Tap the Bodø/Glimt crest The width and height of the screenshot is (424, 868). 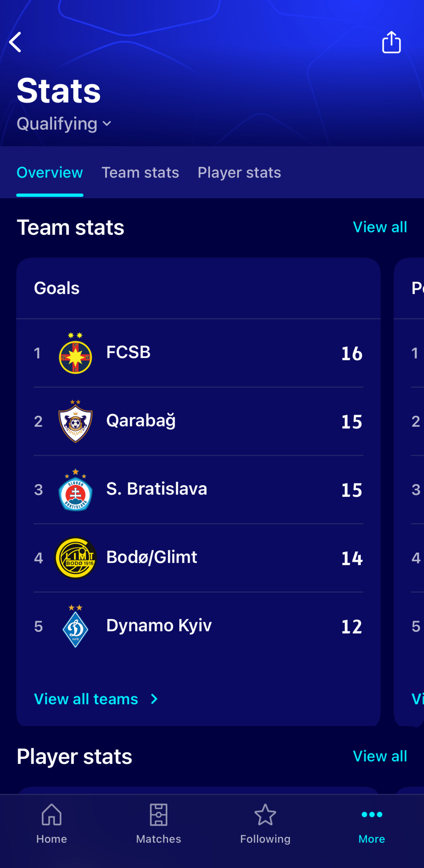coord(75,558)
